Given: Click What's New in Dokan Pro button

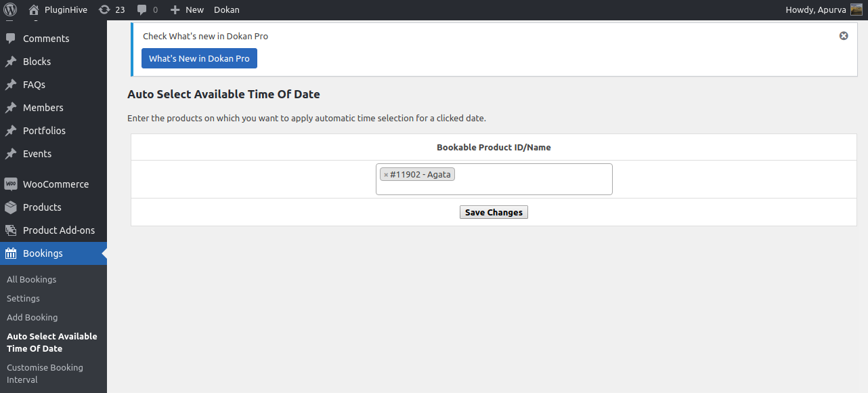Looking at the screenshot, I should 199,58.
